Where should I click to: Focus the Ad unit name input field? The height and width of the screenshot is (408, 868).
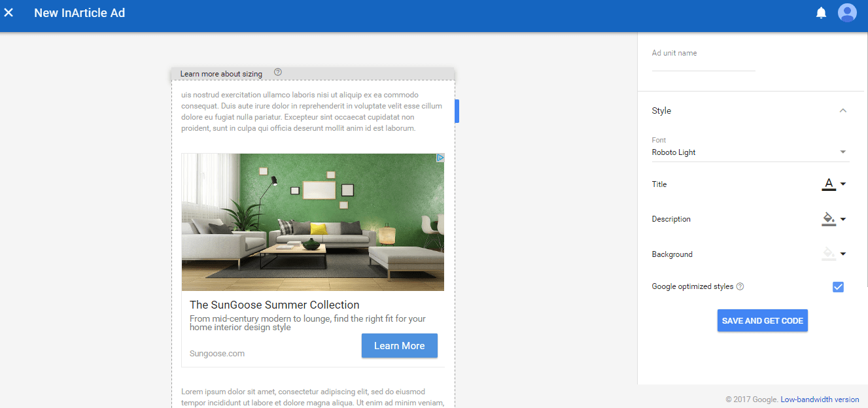[x=703, y=64]
